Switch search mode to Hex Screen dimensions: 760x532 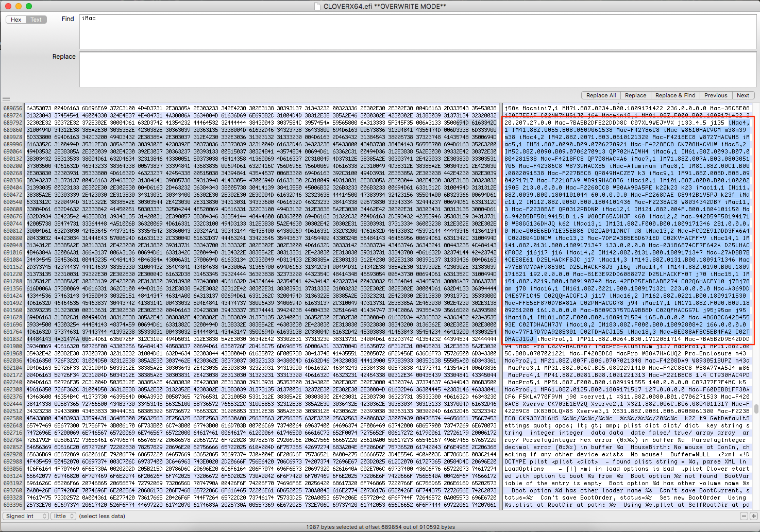(x=16, y=20)
